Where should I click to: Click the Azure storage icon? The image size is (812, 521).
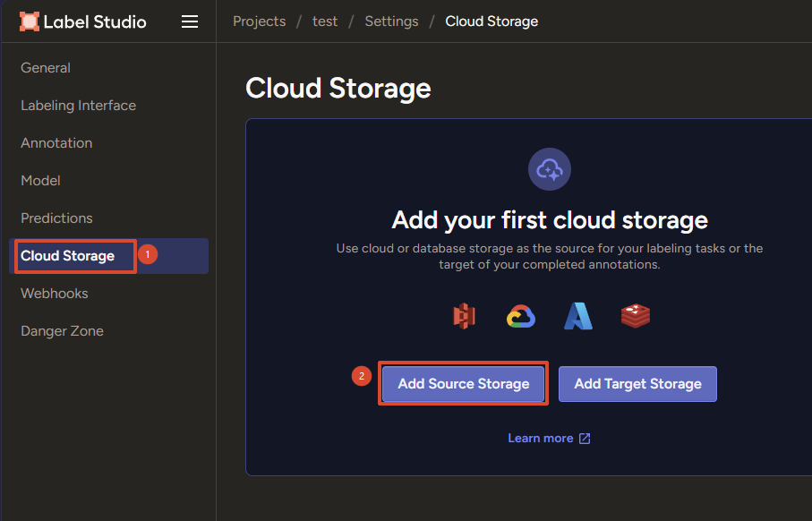578,316
